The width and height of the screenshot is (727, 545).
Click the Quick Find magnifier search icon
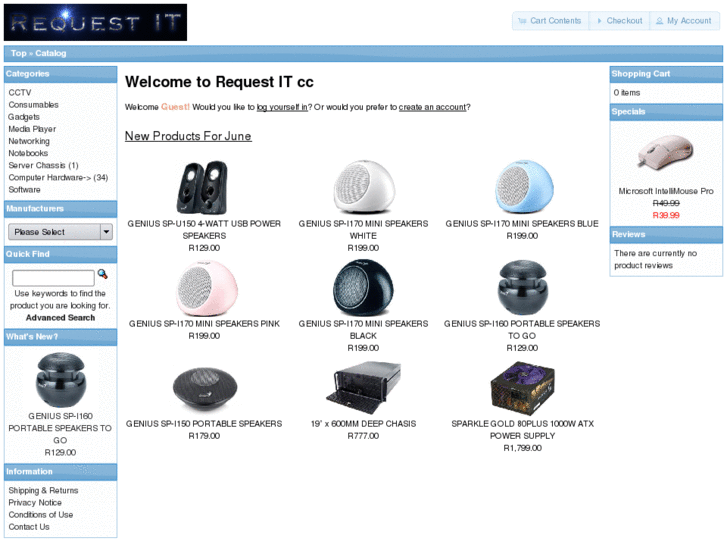tap(102, 274)
